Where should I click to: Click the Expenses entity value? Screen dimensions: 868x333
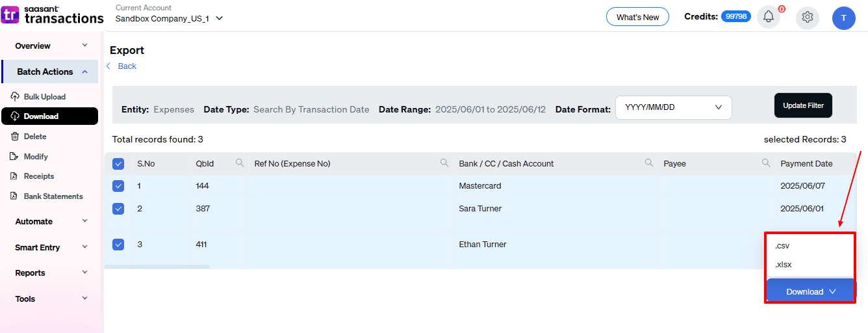(173, 109)
